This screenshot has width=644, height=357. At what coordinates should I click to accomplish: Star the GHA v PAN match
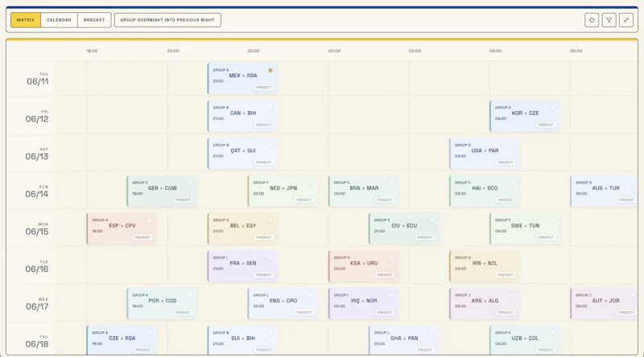coord(431,333)
